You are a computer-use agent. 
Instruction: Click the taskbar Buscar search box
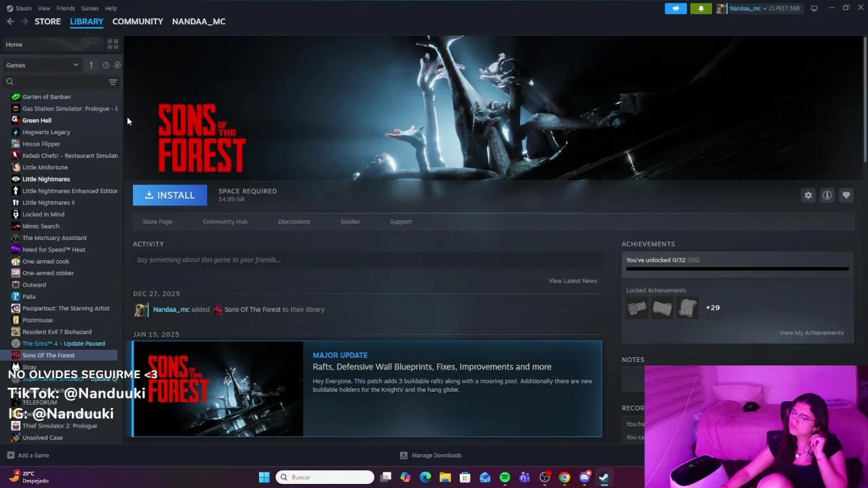(325, 477)
